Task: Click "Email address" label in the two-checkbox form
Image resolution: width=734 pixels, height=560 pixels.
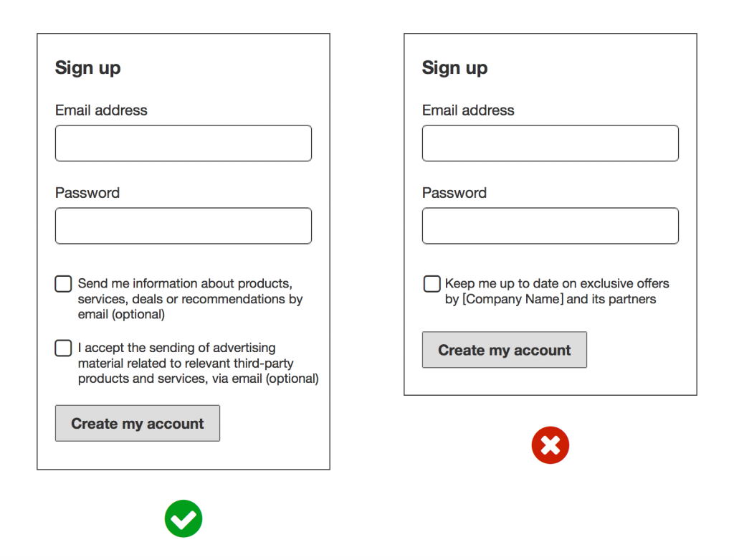Action: [x=101, y=110]
